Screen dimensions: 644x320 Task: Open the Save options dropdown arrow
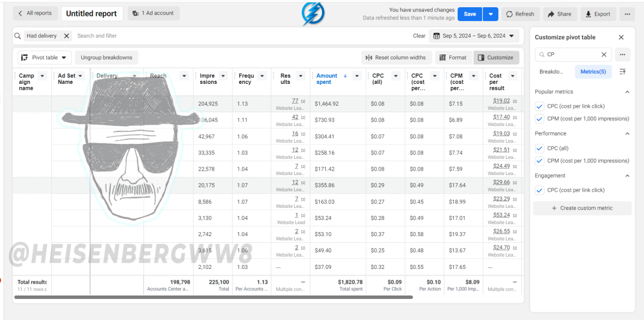[x=491, y=14]
